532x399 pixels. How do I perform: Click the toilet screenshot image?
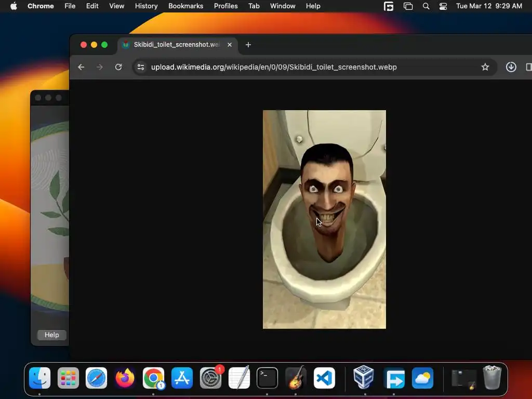click(324, 219)
